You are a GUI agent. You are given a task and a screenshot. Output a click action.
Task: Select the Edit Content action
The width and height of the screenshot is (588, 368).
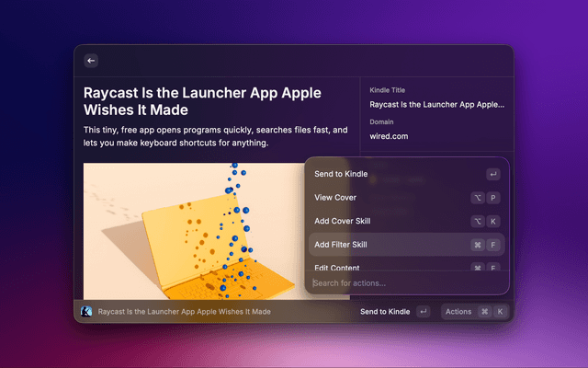click(337, 267)
